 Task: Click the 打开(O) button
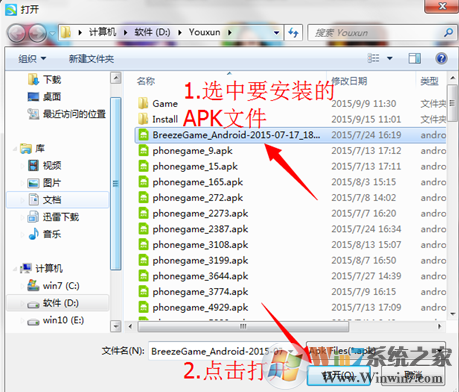[x=339, y=376]
